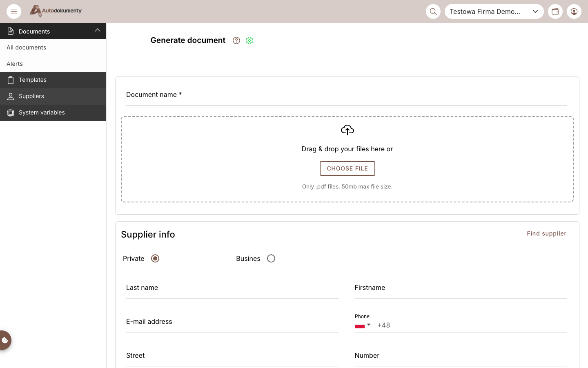This screenshot has height=368, width=588.
Task: Open the Testowa Firma Demo company dropdown
Action: (x=494, y=11)
